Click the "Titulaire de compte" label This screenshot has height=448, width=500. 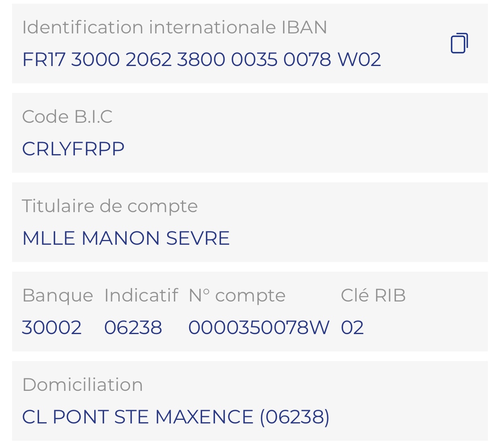110,206
